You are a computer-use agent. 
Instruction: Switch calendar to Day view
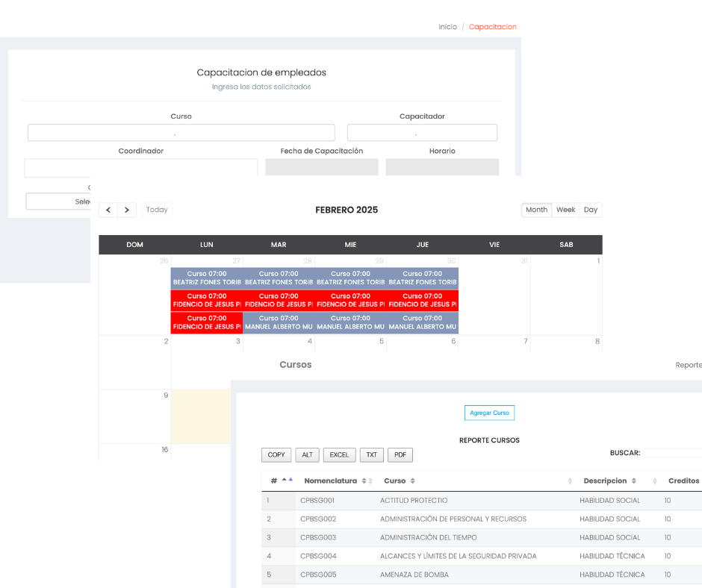(590, 210)
